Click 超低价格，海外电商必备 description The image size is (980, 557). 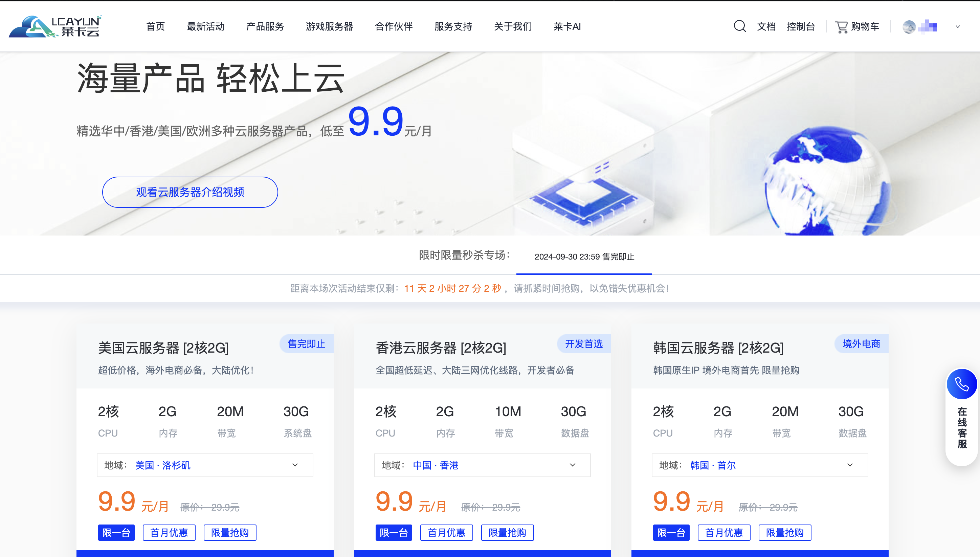[x=176, y=370]
